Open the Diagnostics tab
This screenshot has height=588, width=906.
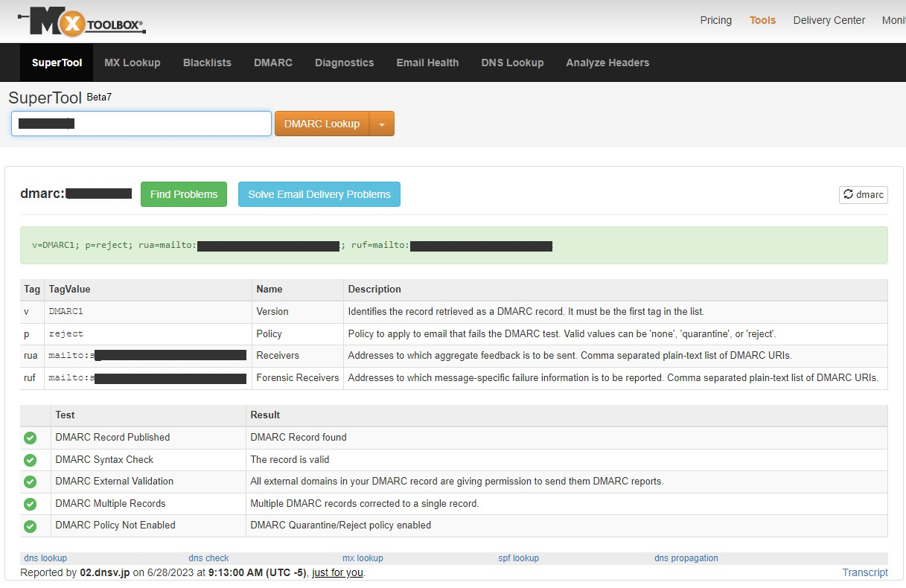click(345, 63)
